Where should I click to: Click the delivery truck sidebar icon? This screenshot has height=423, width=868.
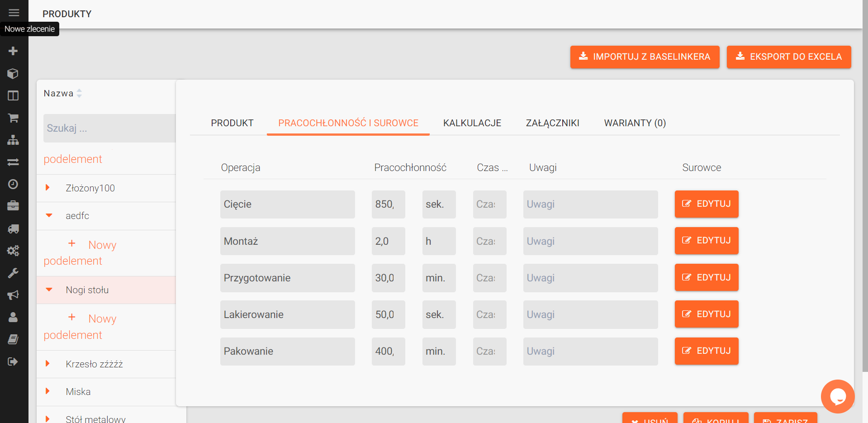coord(13,229)
